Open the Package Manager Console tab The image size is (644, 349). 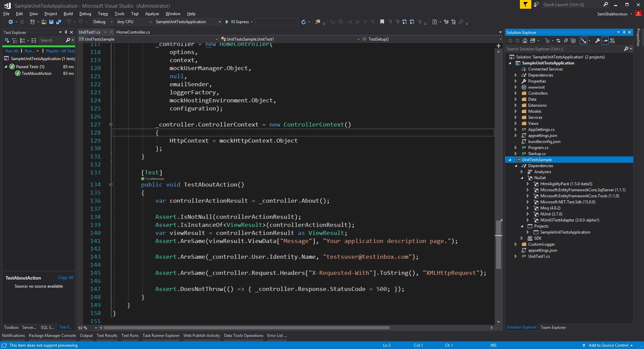52,336
